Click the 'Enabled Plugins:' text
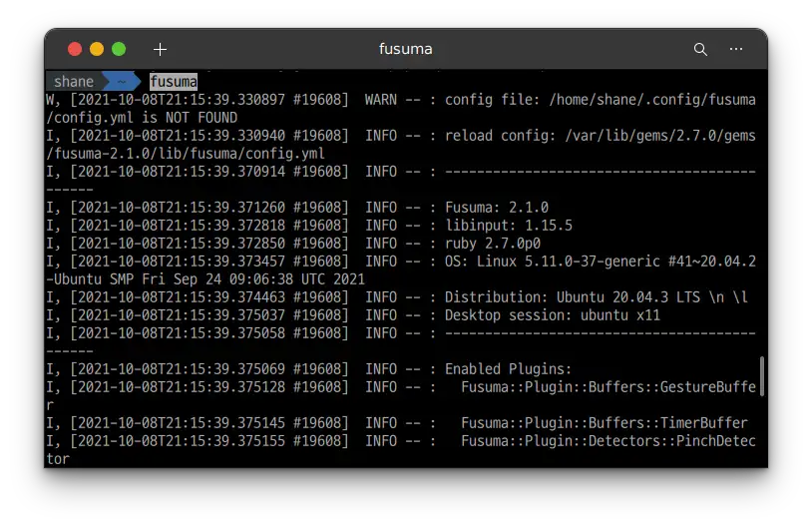 [508, 369]
